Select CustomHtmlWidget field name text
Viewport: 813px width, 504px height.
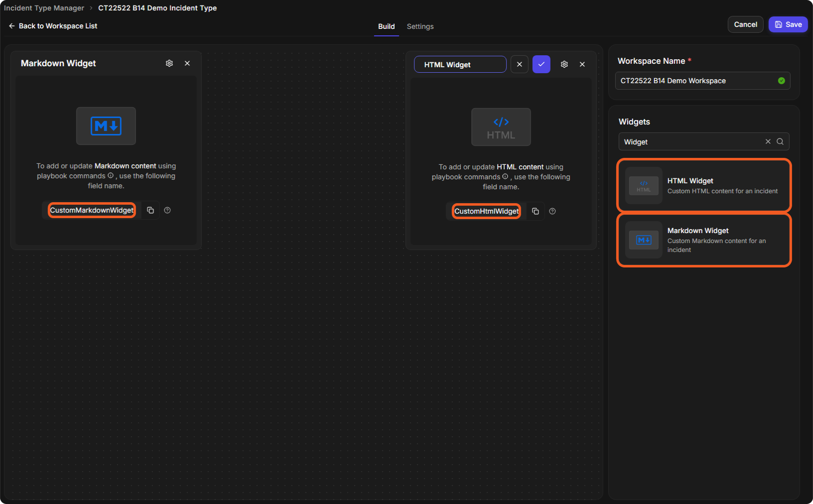pyautogui.click(x=487, y=211)
